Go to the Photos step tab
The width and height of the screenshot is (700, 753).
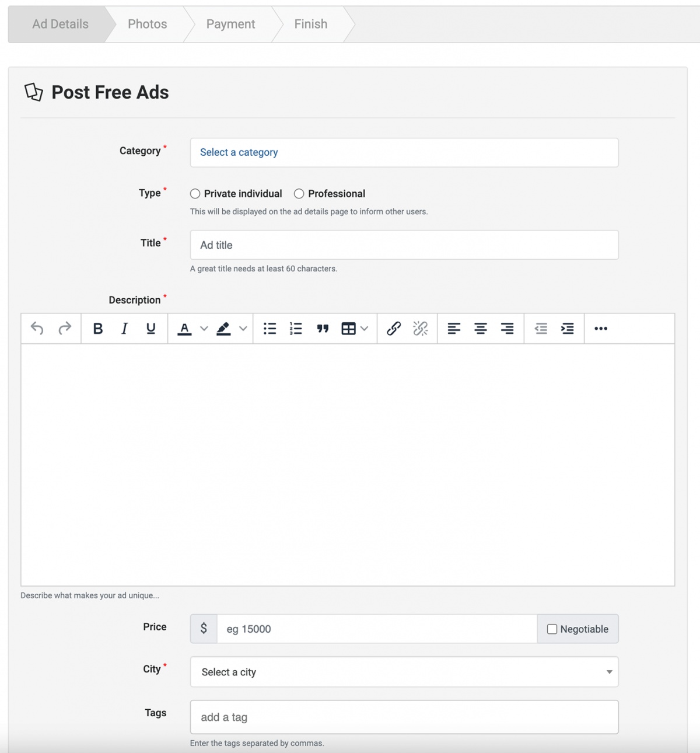point(147,24)
